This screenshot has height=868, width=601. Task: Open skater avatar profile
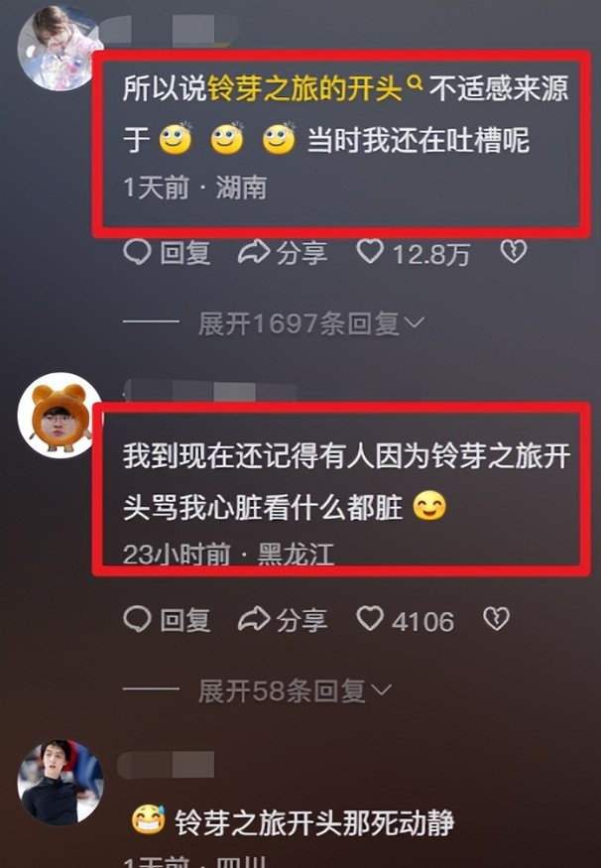point(60,783)
